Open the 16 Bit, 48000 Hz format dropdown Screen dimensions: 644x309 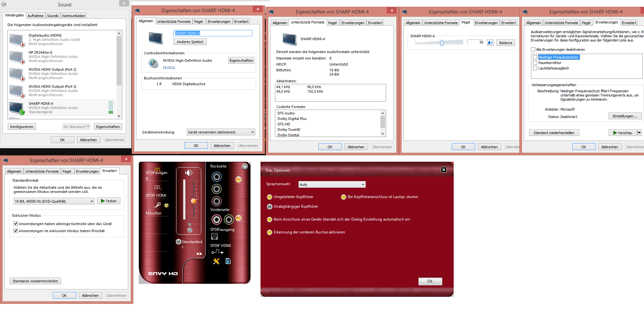(x=54, y=201)
